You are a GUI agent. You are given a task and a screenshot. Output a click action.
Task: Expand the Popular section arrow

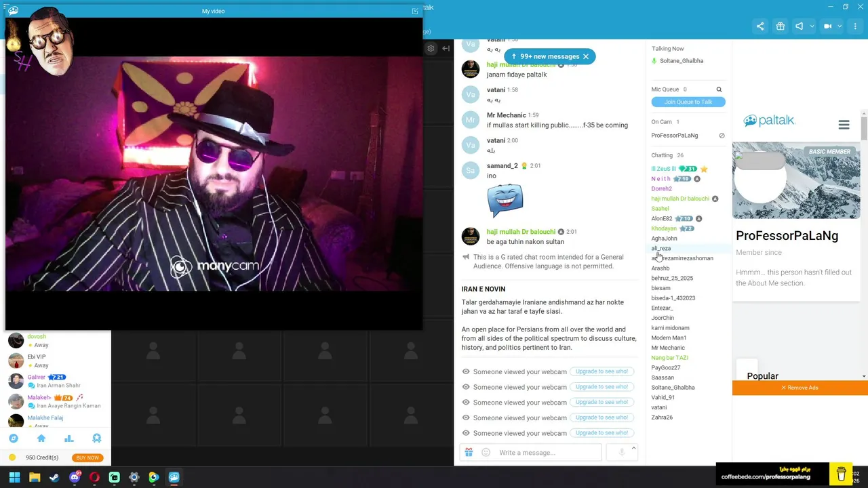(x=863, y=376)
